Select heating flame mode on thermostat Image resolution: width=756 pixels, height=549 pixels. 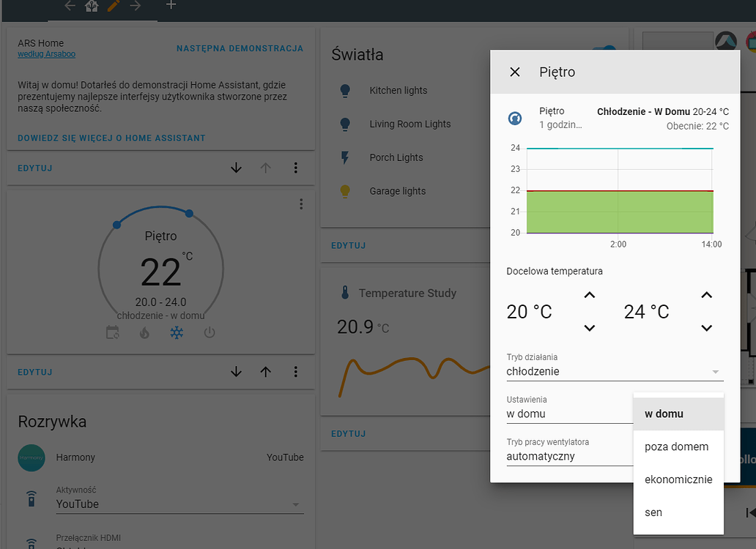pos(144,332)
